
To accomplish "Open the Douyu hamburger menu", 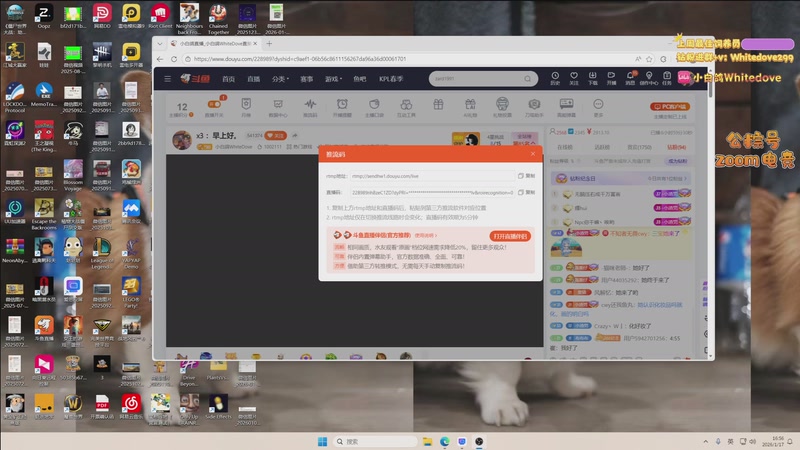I will click(167, 79).
